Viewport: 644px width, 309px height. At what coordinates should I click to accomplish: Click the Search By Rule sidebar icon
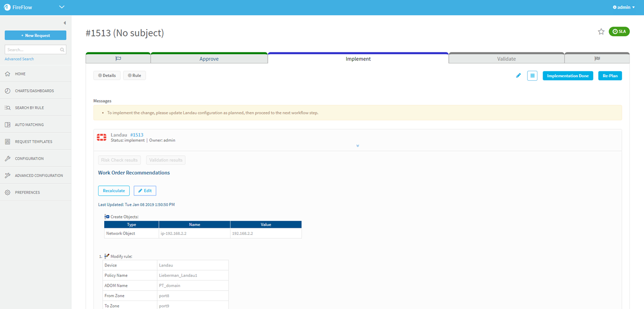coord(8,108)
